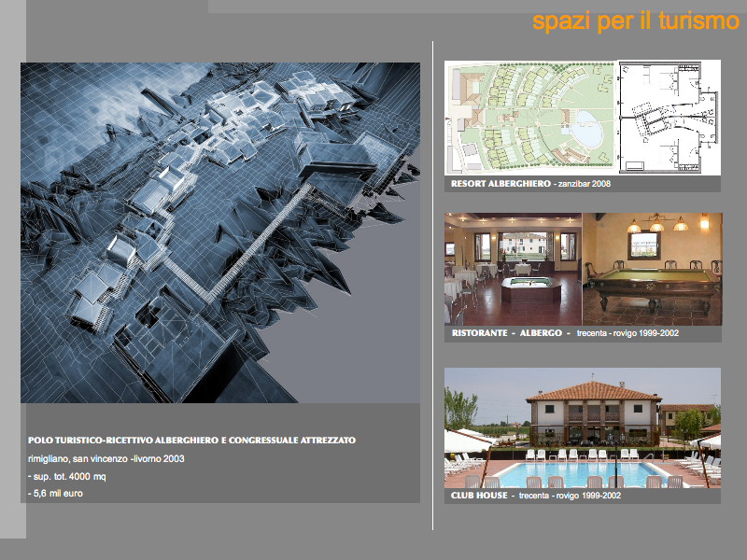This screenshot has width=747, height=560.
Task: Click the 'RISTORANTE - ALBERGO' caption heading
Action: click(x=507, y=333)
